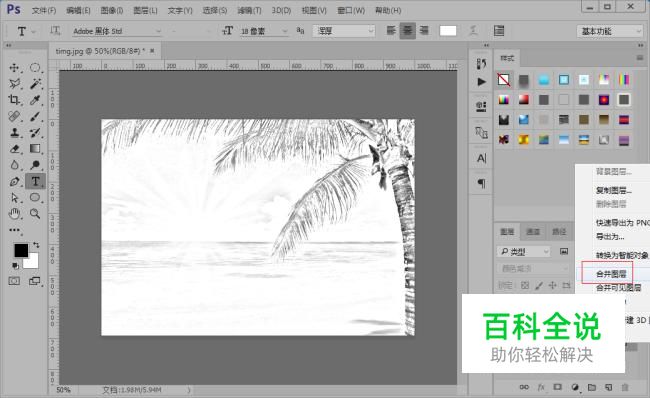Select the Eraser tool

tap(15, 148)
